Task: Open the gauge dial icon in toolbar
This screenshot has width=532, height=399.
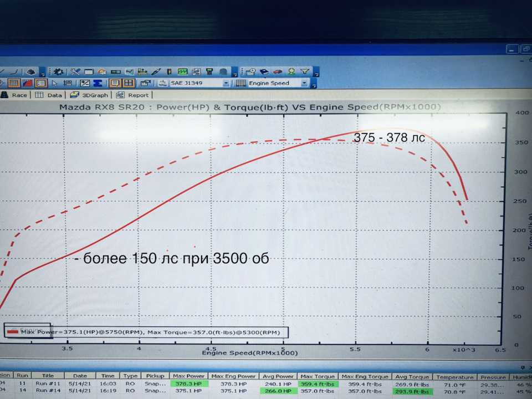Action: (102, 71)
